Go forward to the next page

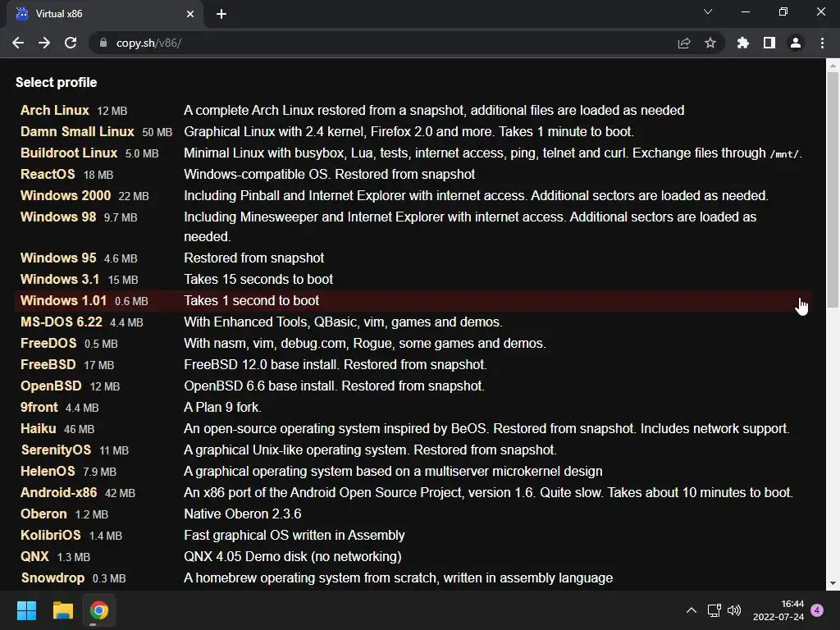click(44, 43)
